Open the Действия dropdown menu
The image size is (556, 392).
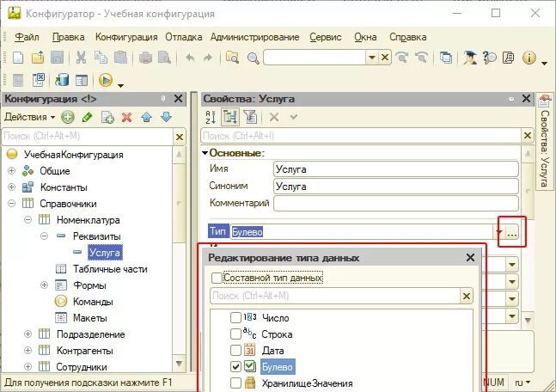[x=30, y=117]
